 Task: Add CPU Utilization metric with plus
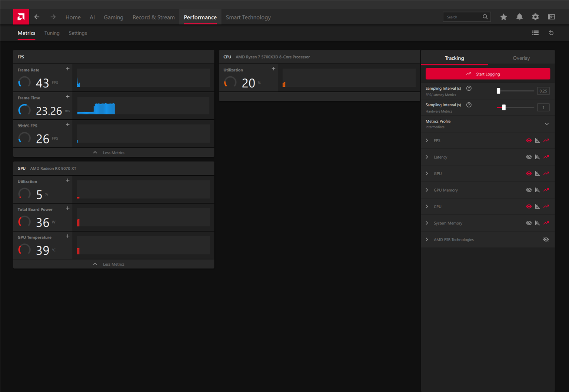click(273, 69)
